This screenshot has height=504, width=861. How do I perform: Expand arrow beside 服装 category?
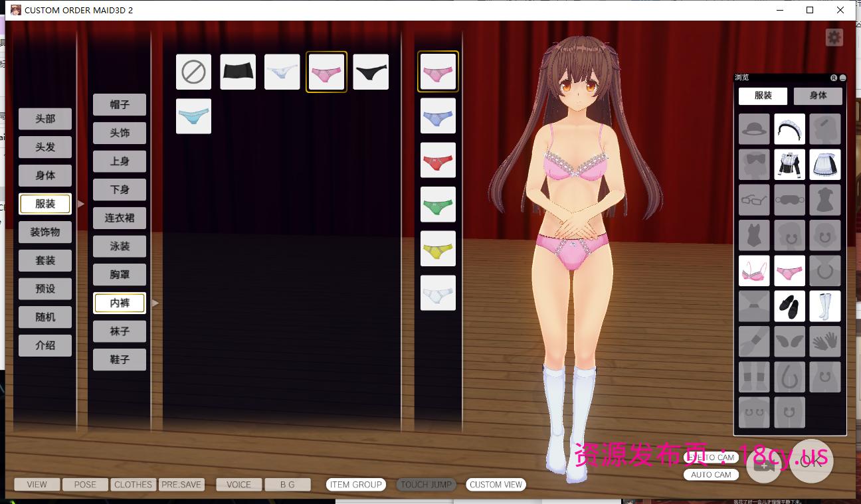pos(81,204)
